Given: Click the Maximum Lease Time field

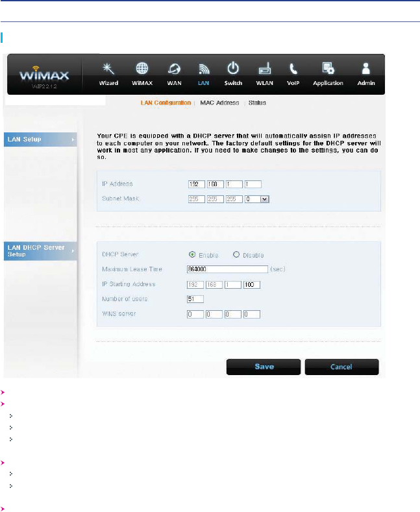Looking at the screenshot, I should click(227, 269).
